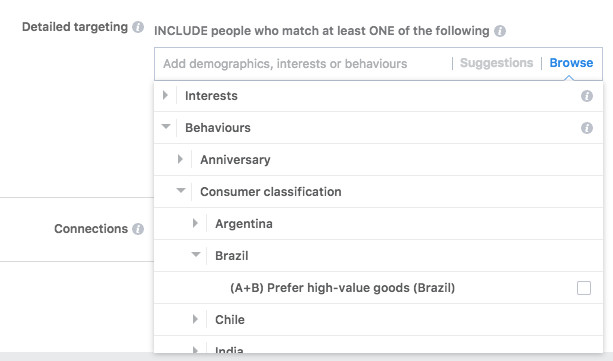Expand the Argentina arrow
This screenshot has height=361, width=613.
point(195,223)
